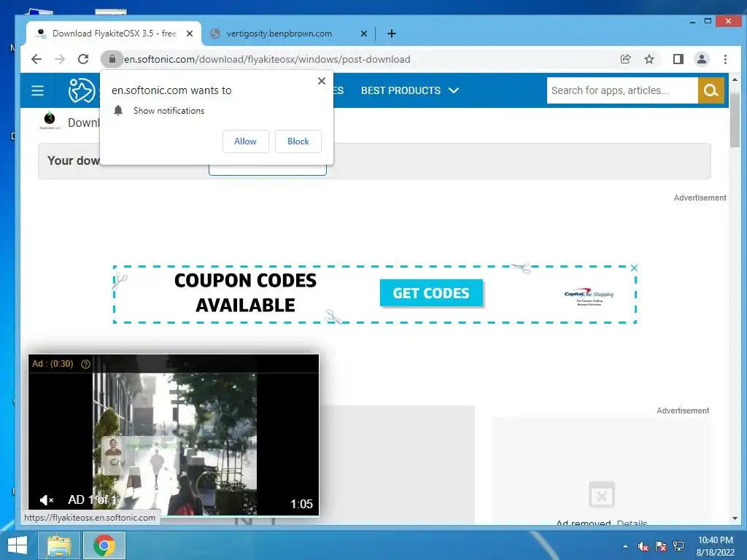Open Windows Start button

point(18,545)
